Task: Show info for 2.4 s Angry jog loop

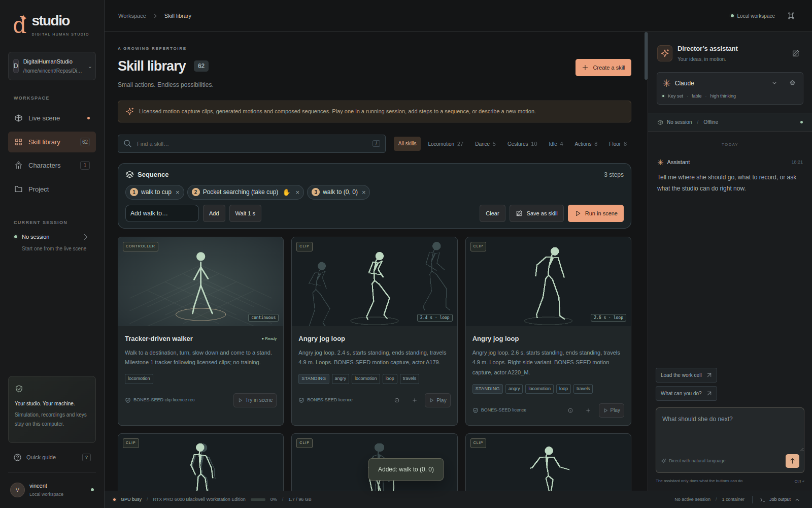Action: point(397,400)
